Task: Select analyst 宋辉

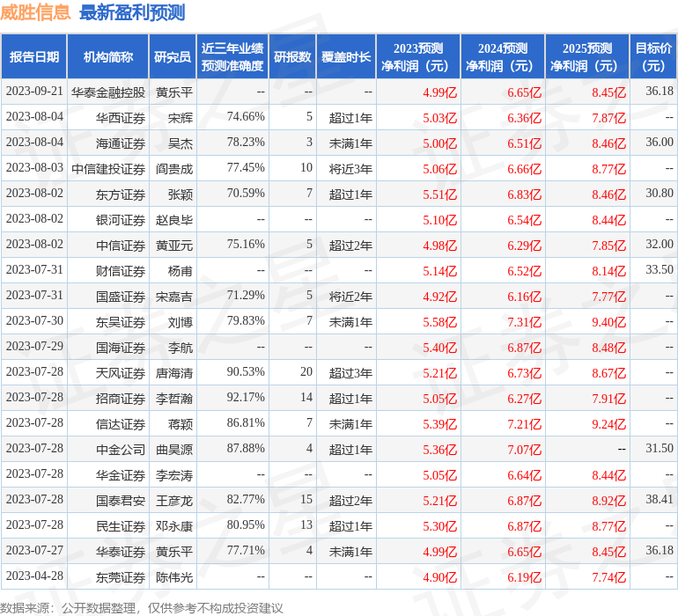Action: (x=181, y=118)
